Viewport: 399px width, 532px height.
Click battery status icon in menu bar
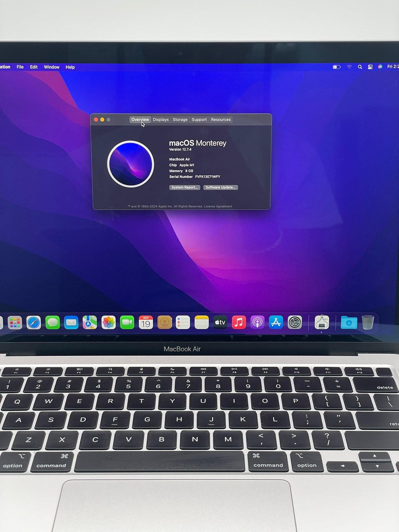pyautogui.click(x=337, y=67)
